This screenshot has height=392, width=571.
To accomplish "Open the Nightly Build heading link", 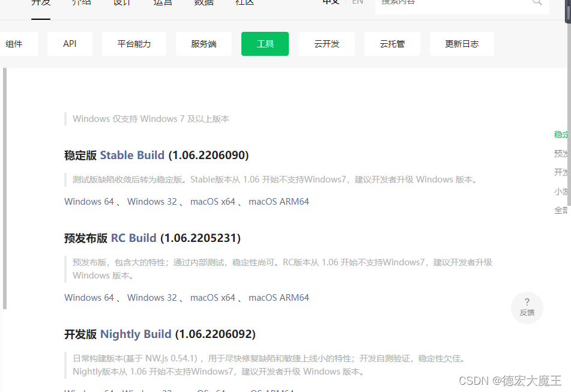I will click(x=136, y=334).
